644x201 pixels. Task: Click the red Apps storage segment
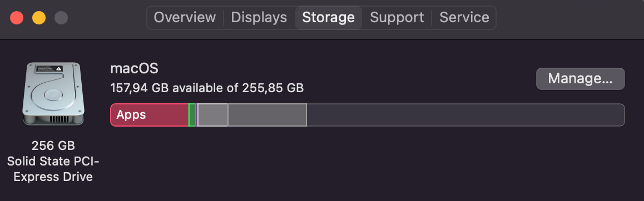pos(150,115)
